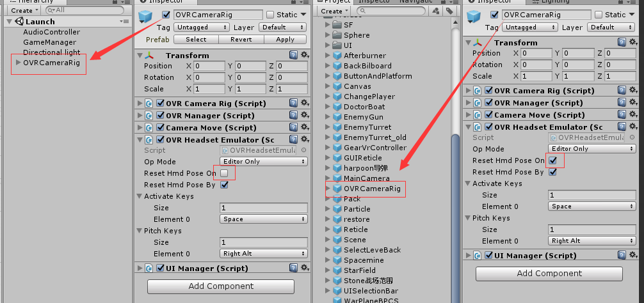This screenshot has width=644, height=303.
Task: Open OVR Camera Rig help, Inspector beside Lighting tab
Action: click(x=622, y=90)
